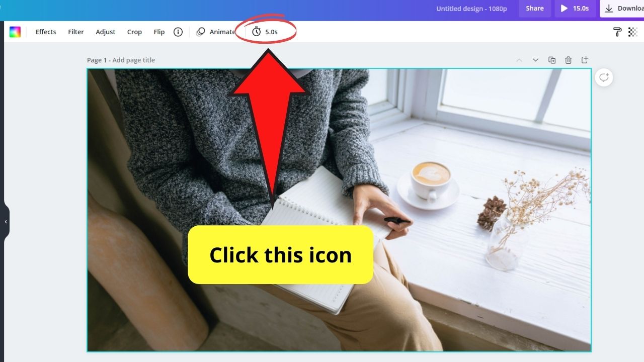
Task: Click the Download button
Action: pos(623,9)
